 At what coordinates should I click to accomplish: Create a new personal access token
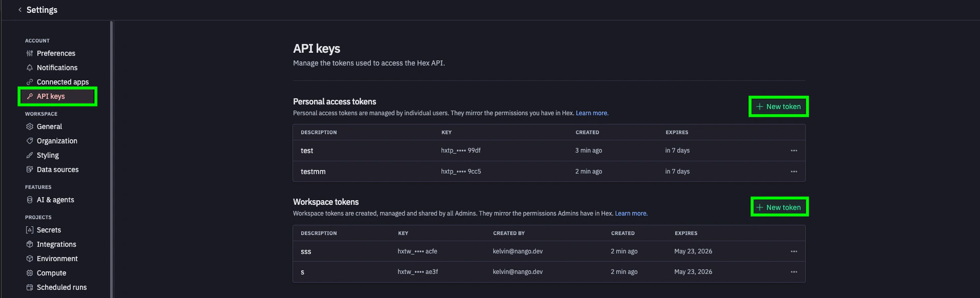(778, 107)
